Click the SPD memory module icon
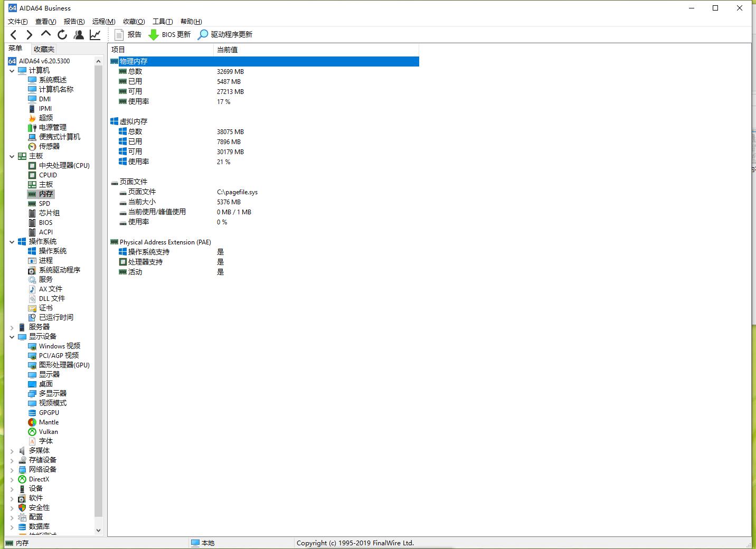Viewport: 756px width, 549px height. (32, 203)
